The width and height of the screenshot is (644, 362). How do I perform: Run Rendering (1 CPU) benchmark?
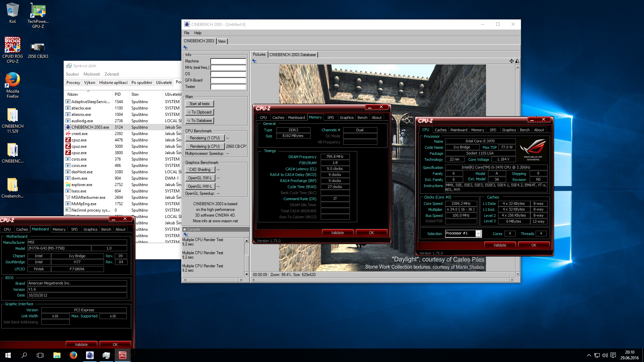[x=205, y=138]
